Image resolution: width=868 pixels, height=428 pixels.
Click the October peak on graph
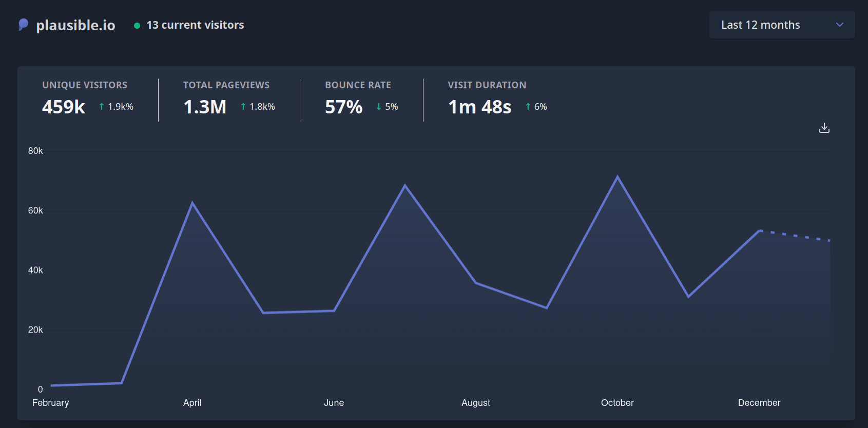618,177
